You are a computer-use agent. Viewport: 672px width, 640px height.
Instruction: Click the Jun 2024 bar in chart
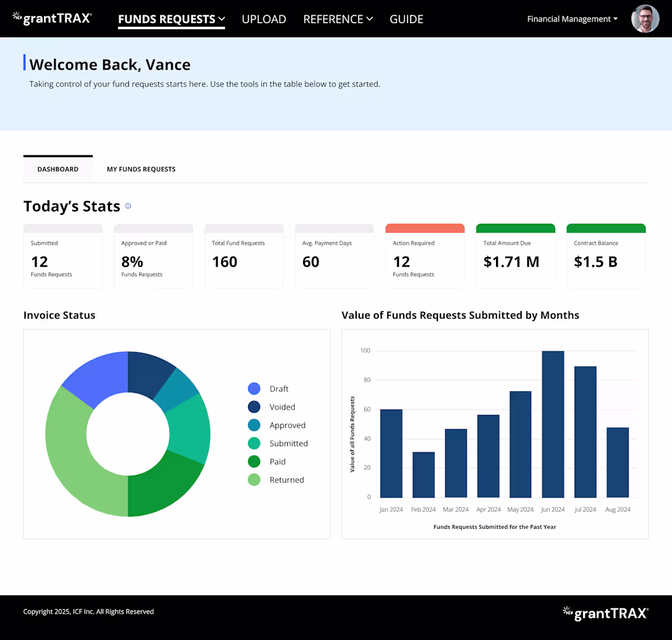[553, 424]
